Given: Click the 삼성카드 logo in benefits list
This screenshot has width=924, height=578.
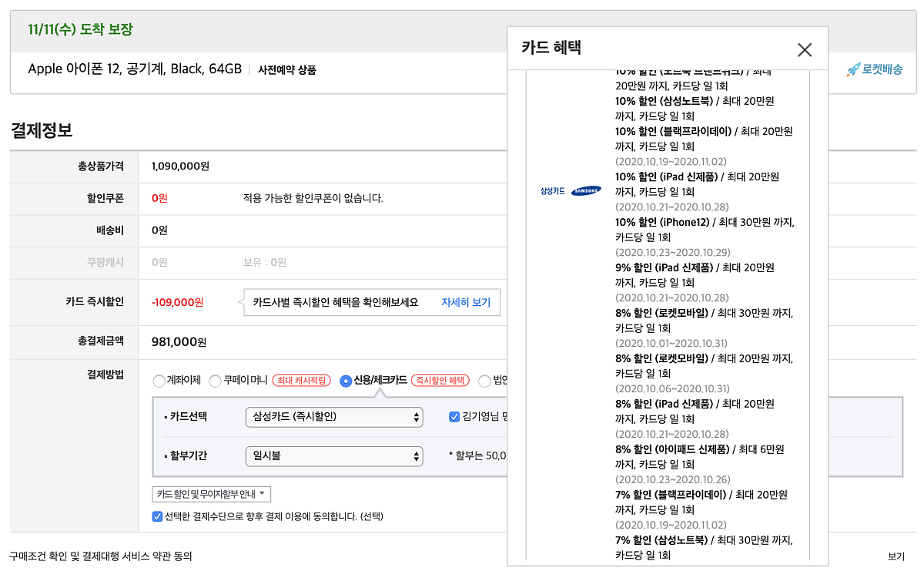Looking at the screenshot, I should pyautogui.click(x=571, y=191).
